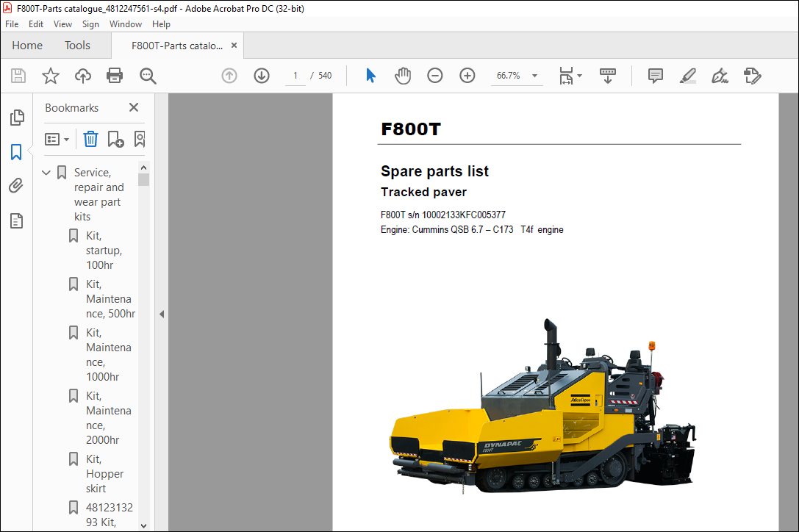Click the stamp tool icon
The height and width of the screenshot is (532, 799).
click(752, 76)
